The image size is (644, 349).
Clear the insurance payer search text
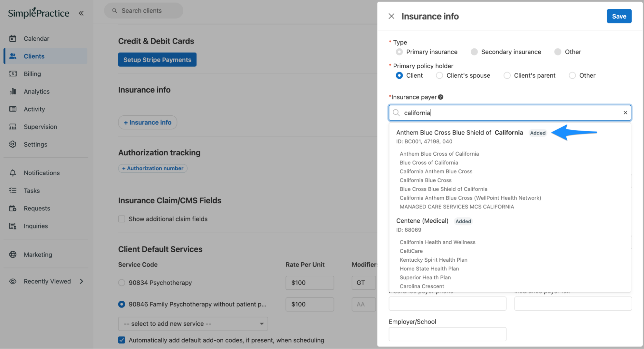click(625, 113)
